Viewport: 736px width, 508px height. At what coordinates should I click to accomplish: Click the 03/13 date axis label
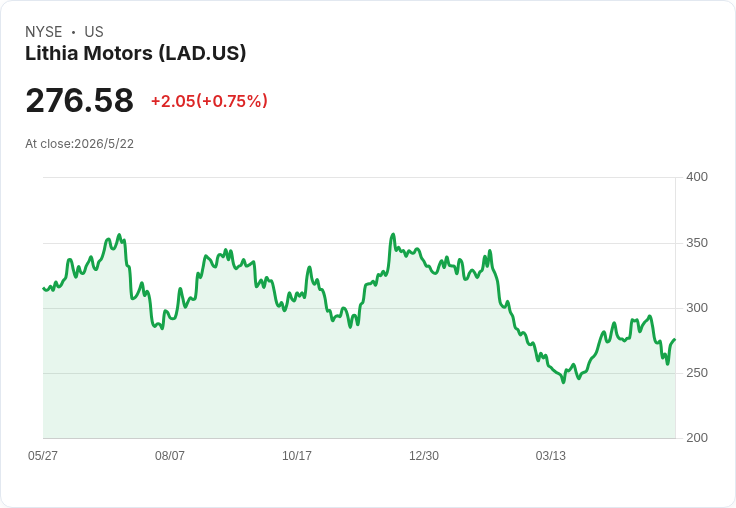(x=551, y=456)
